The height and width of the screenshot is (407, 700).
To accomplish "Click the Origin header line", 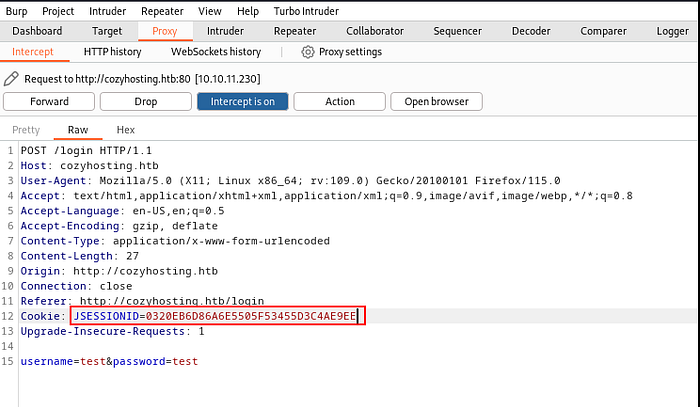I will pos(119,271).
